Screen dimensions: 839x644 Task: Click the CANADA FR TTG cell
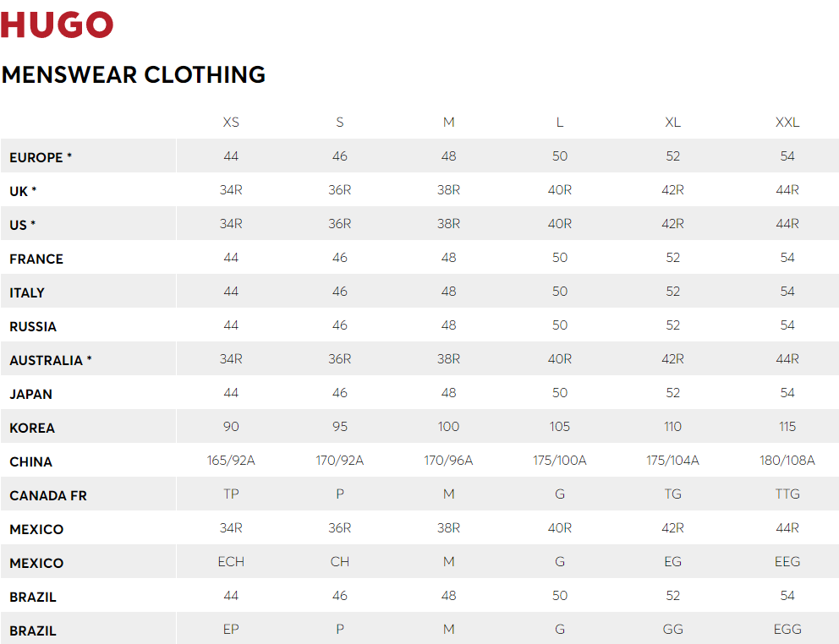pos(787,494)
